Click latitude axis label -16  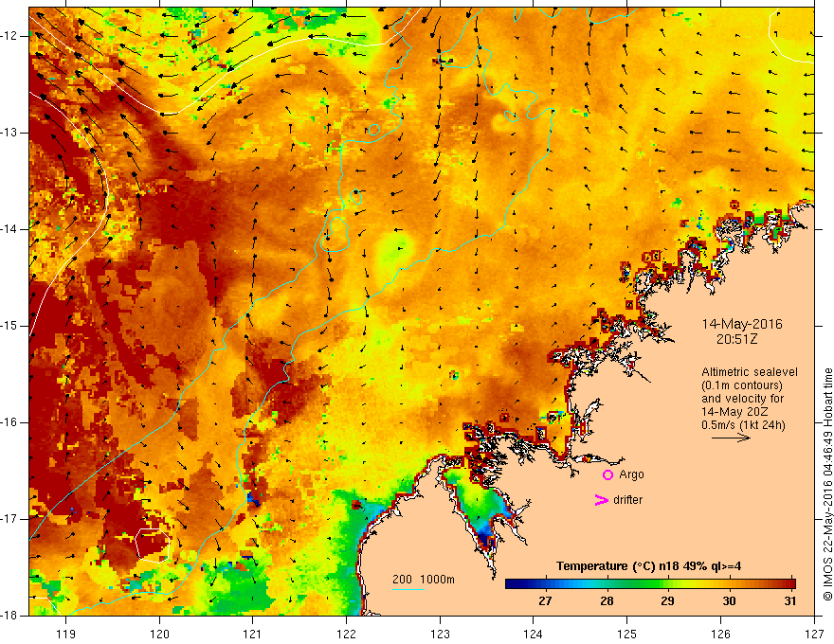click(9, 422)
